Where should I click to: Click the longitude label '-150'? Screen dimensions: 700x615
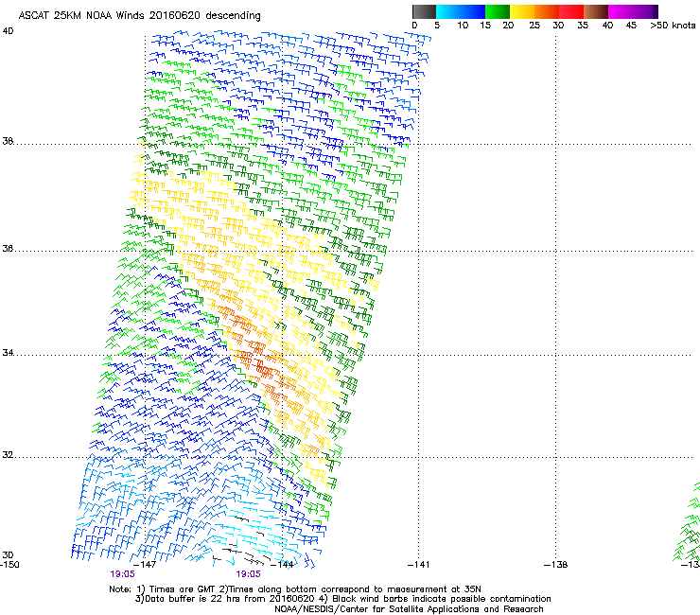(9, 565)
